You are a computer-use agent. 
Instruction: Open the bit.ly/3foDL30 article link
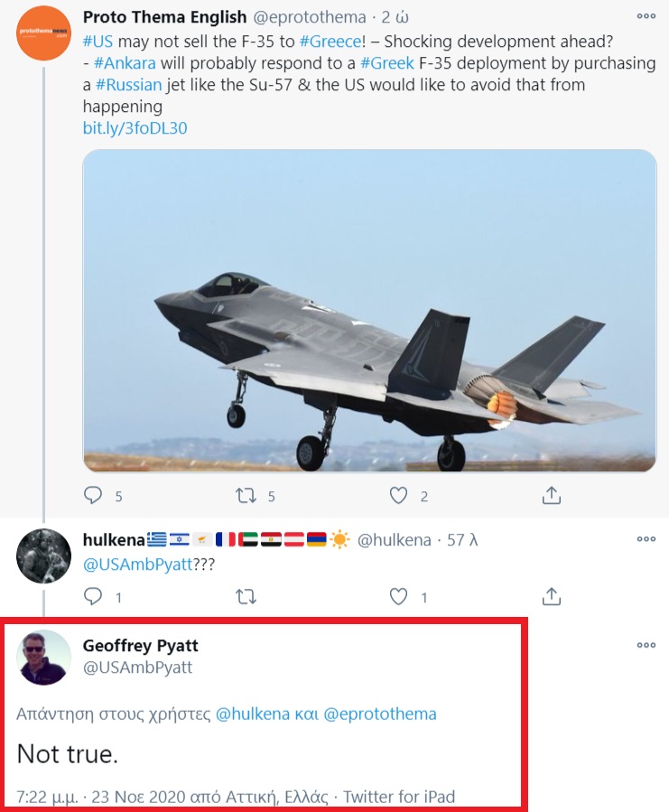pos(135,128)
